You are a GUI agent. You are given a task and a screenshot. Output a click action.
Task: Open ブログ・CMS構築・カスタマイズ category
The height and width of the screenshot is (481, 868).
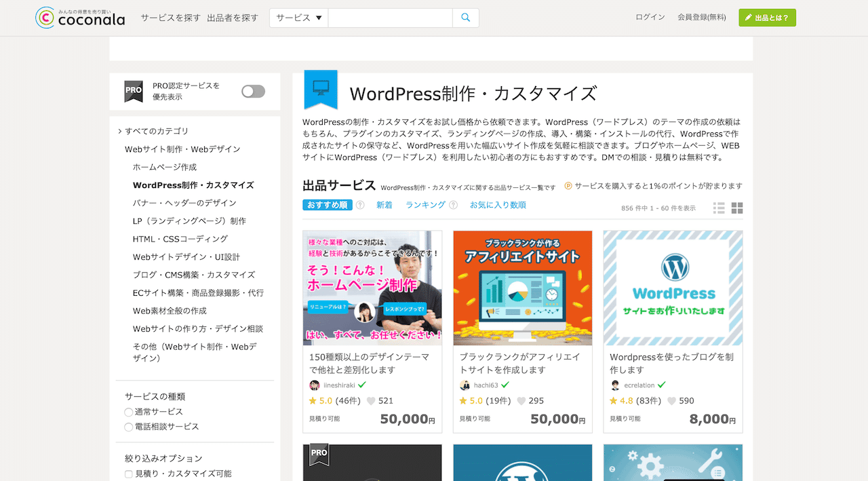click(194, 275)
